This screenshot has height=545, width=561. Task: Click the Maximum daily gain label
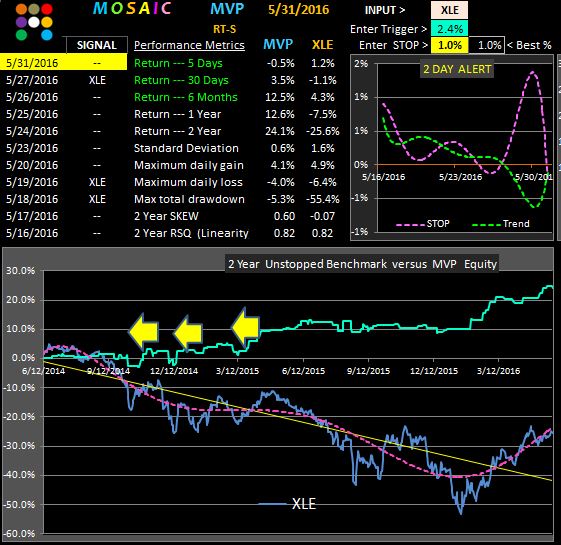point(189,165)
